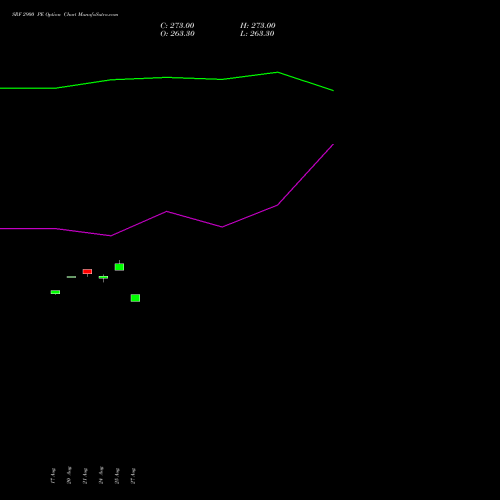This screenshot has width=500, height=500.
Task: Click the open value O: 263.30
Action: click(x=177, y=34)
